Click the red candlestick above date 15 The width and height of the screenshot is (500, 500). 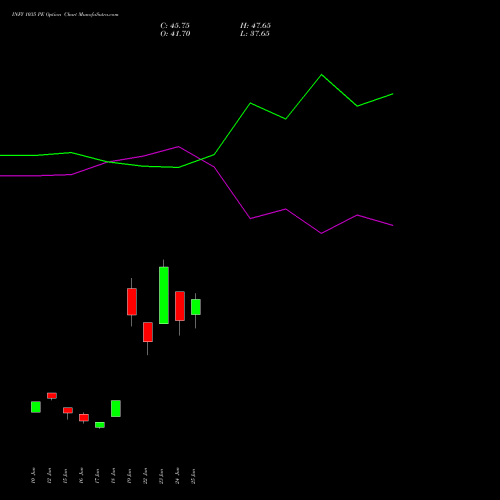tap(68, 410)
